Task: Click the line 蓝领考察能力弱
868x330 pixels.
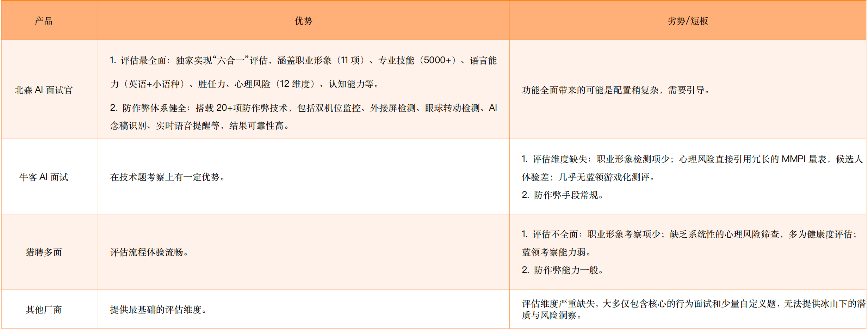Action: tap(557, 252)
